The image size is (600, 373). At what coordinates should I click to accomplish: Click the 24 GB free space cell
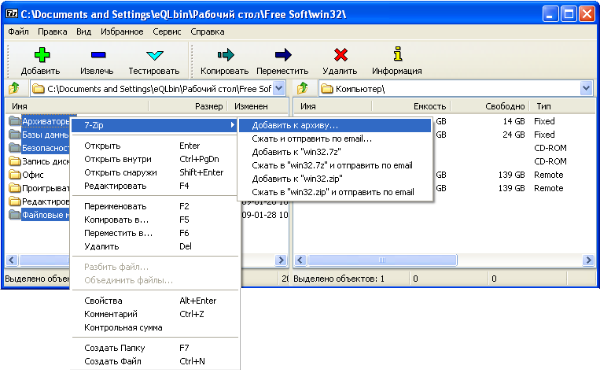point(514,135)
